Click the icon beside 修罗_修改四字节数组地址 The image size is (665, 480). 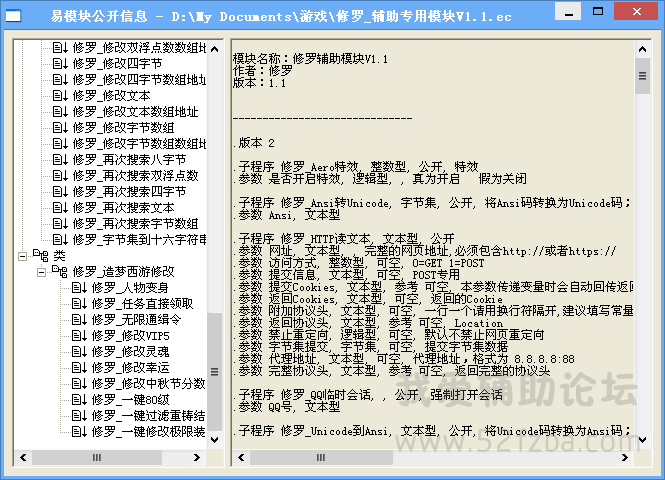pyautogui.click(x=60, y=79)
